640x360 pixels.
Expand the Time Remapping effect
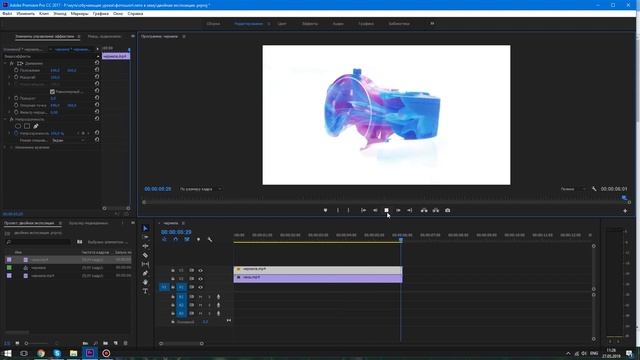(x=5, y=147)
